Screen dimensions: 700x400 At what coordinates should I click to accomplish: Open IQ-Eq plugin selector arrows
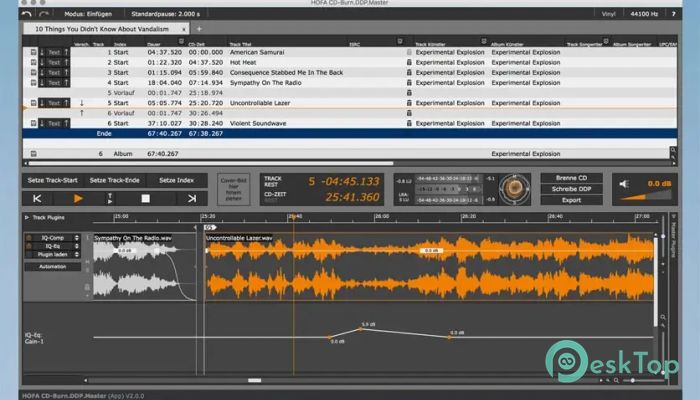[x=77, y=246]
